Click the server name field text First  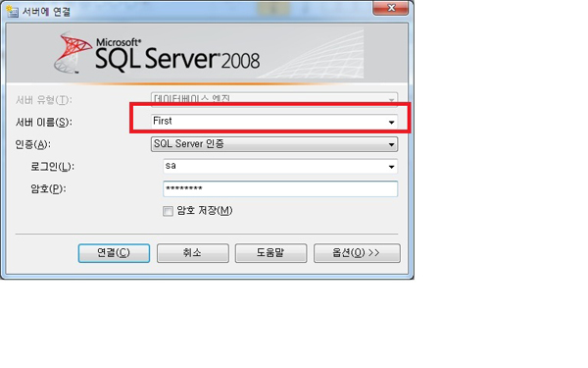(163, 121)
